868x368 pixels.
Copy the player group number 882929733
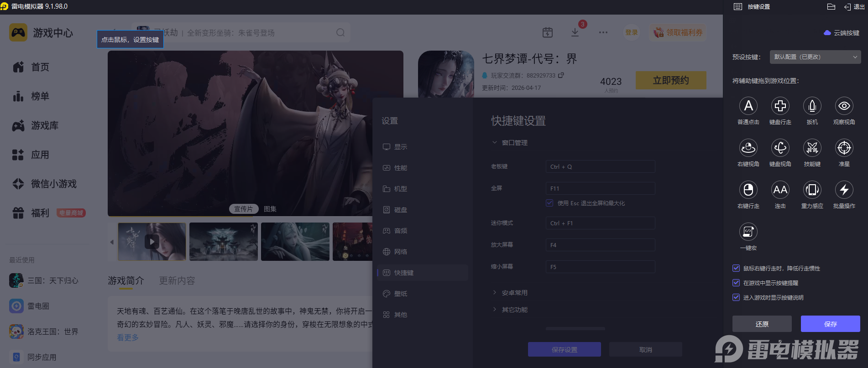[561, 75]
